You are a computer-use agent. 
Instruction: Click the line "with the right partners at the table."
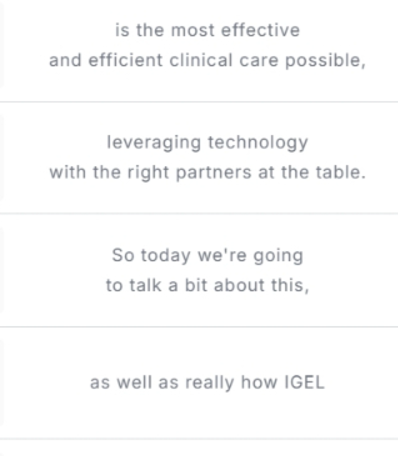point(207,173)
